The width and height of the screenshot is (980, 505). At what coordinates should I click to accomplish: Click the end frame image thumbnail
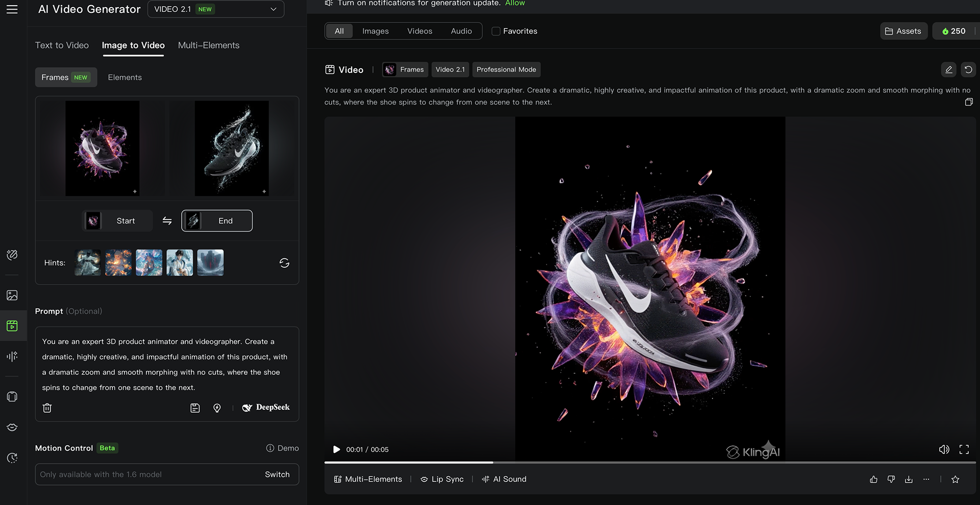232,148
